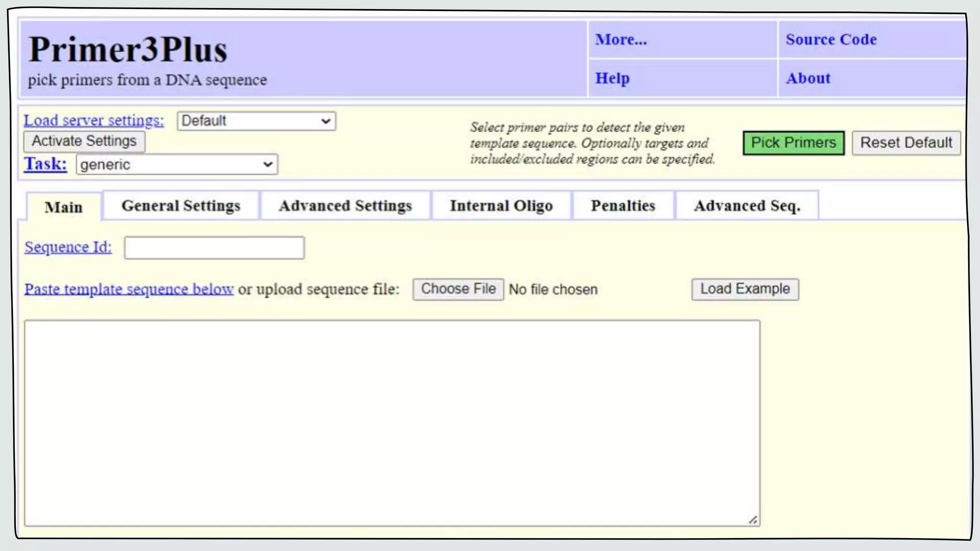Viewport: 980px width, 551px height.
Task: Open the Load server settings dropdown
Action: [x=256, y=121]
